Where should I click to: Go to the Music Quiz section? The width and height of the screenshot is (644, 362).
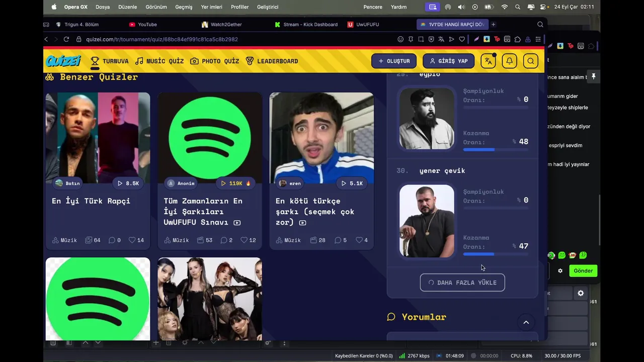click(159, 61)
